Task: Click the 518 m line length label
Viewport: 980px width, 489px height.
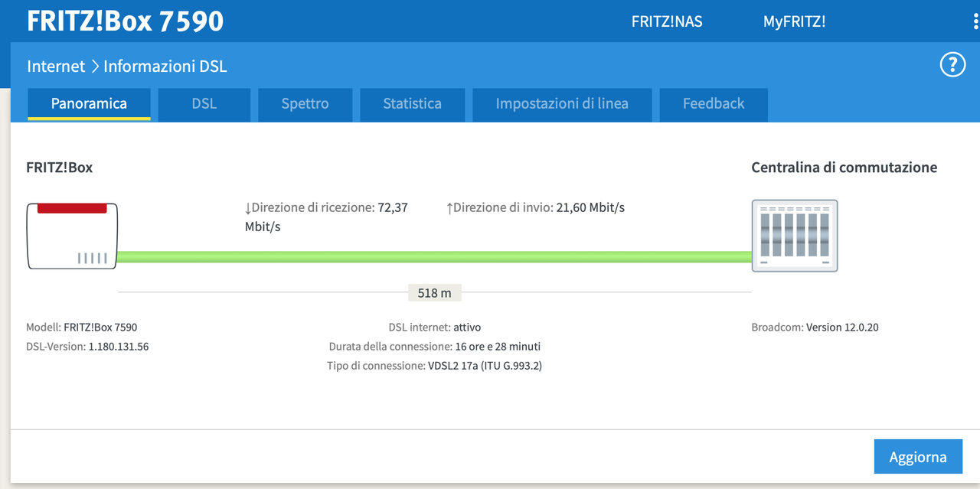Action: click(434, 292)
